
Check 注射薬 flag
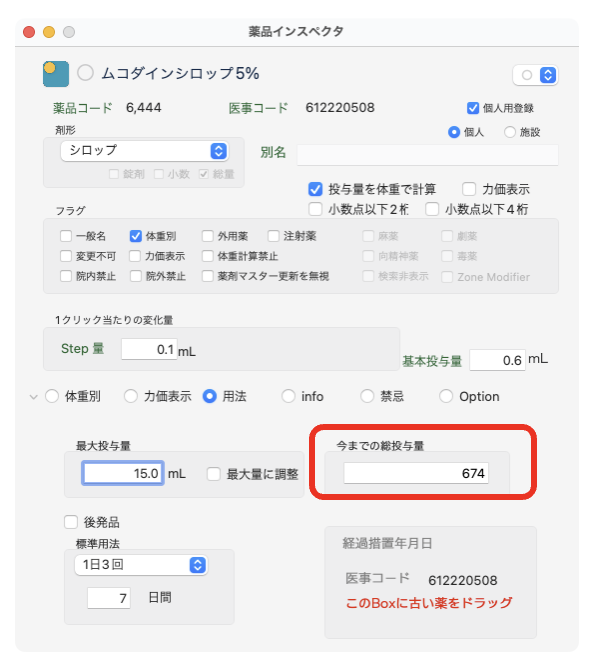coord(273,236)
